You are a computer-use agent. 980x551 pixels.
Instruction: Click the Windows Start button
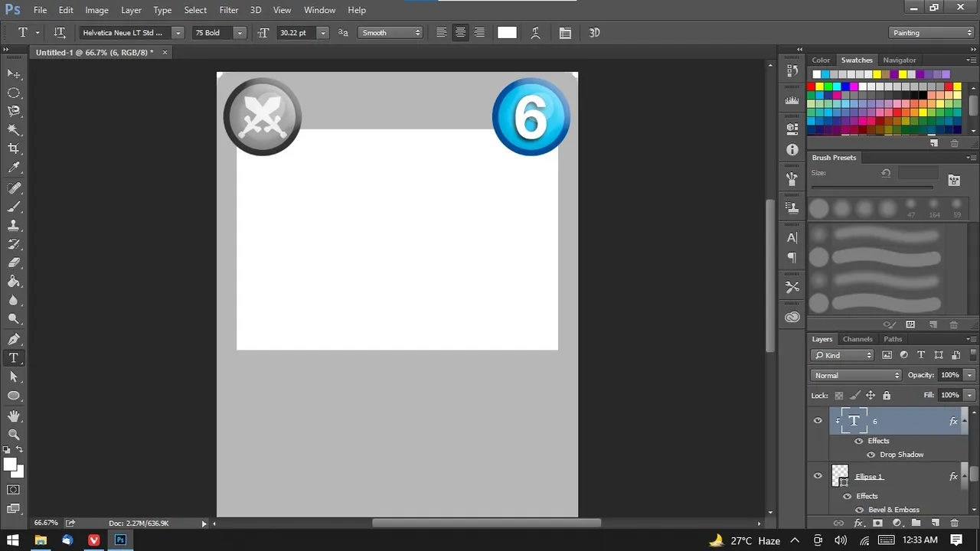coord(13,540)
